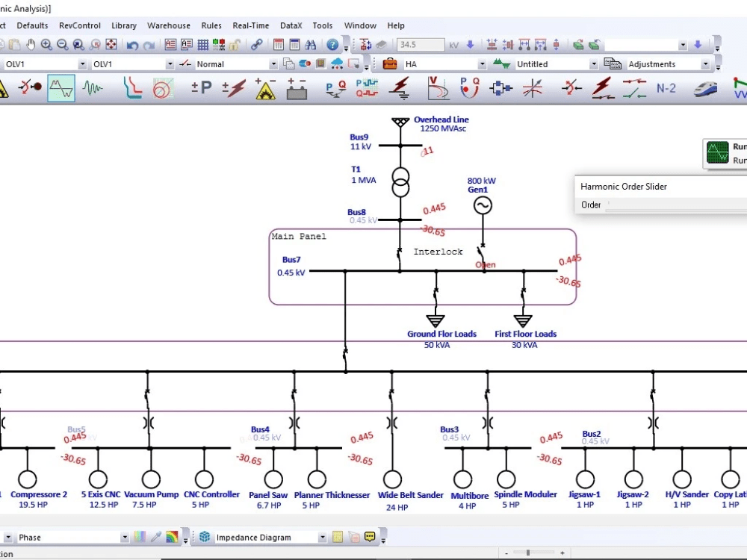Click the Undo icon
Image resolution: width=747 pixels, height=560 pixels.
coord(133,44)
